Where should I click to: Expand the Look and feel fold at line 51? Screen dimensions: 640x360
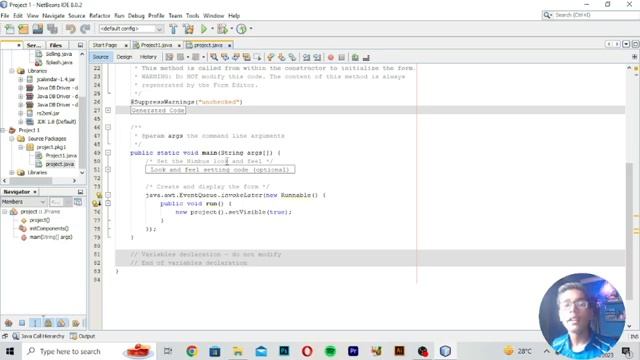click(108, 169)
